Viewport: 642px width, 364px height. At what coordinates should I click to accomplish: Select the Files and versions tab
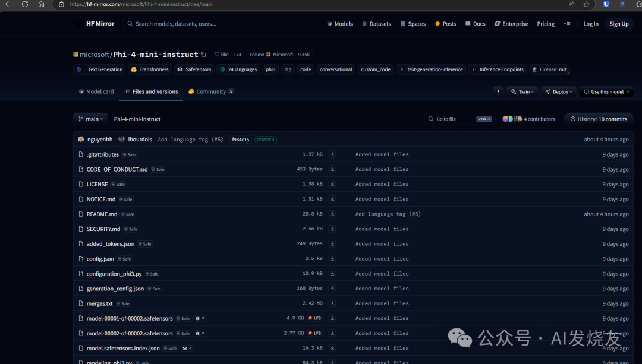(151, 91)
